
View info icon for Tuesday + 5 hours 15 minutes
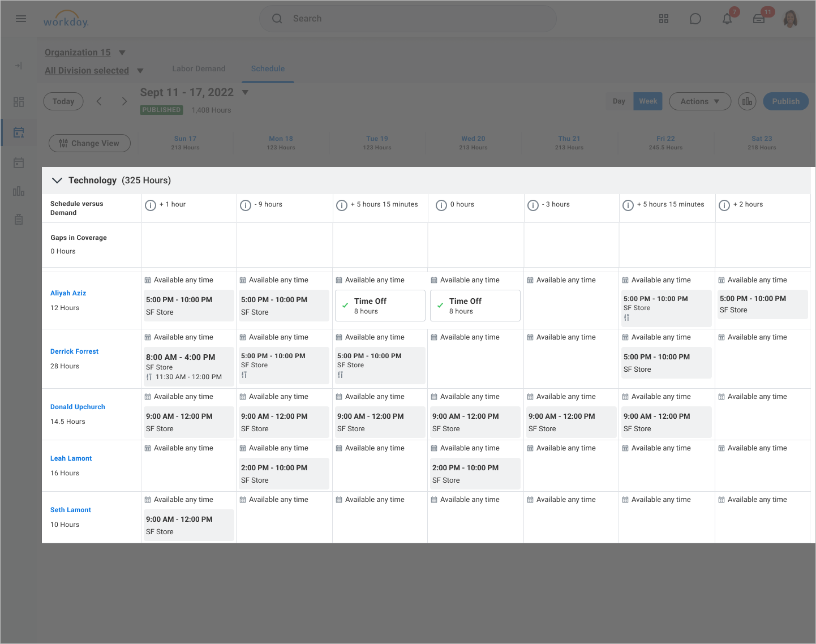tap(342, 205)
